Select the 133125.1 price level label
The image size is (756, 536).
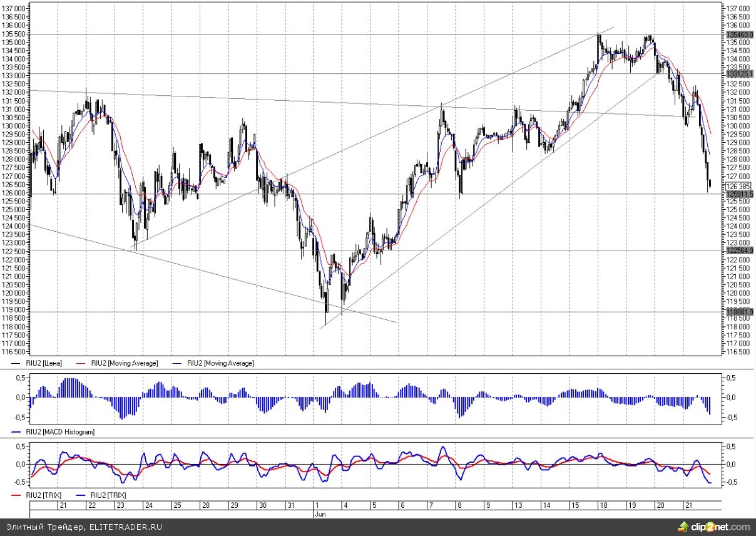739,74
